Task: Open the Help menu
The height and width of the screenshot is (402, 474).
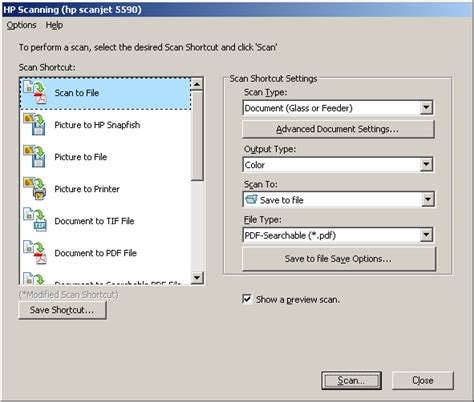Action: 54,25
